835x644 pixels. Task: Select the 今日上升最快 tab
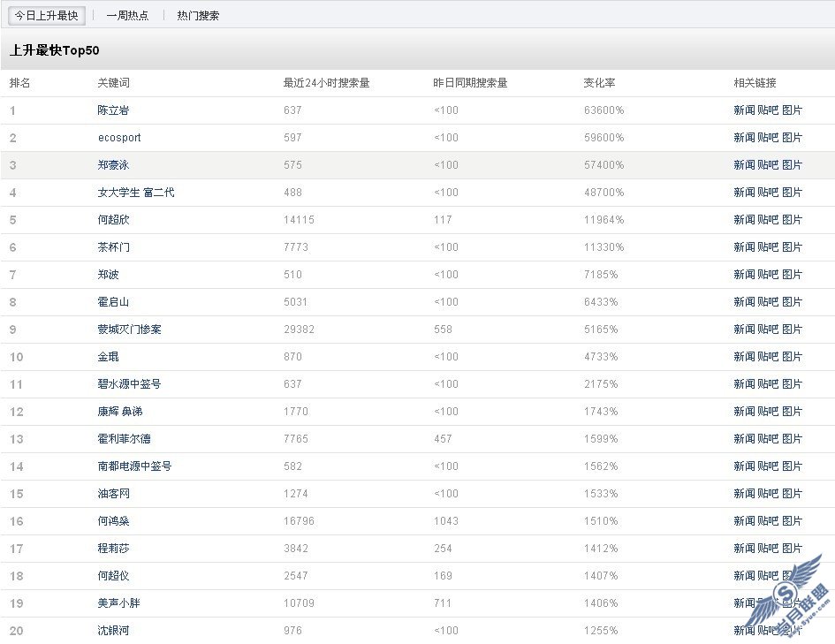(x=46, y=16)
